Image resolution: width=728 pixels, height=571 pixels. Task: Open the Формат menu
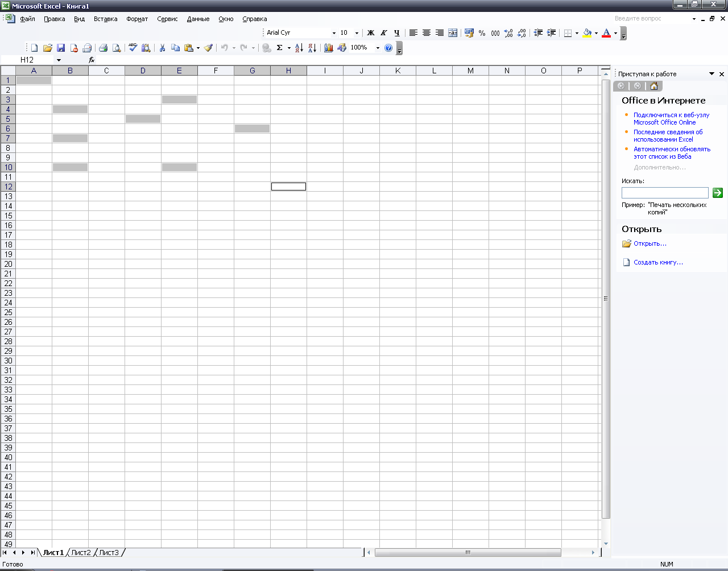(x=137, y=19)
